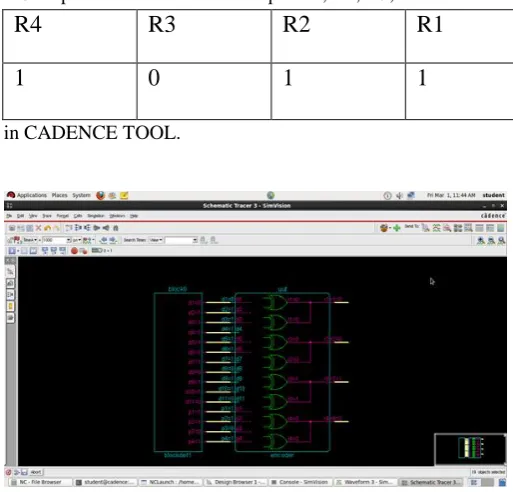Click the zoom out magnifier icon
This screenshot has width=513, height=492.
tap(491, 240)
